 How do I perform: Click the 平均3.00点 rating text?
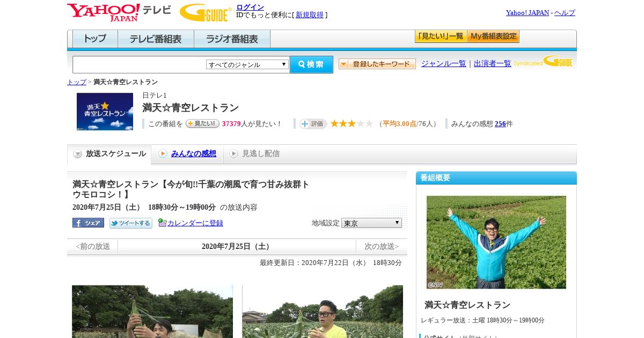point(399,124)
